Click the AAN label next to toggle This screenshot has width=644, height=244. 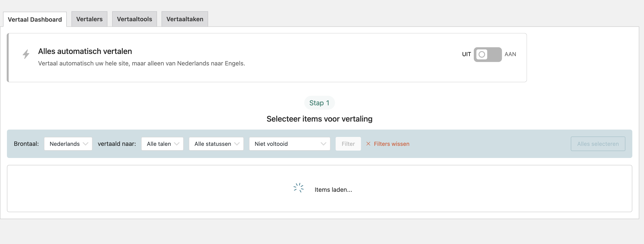click(x=510, y=54)
